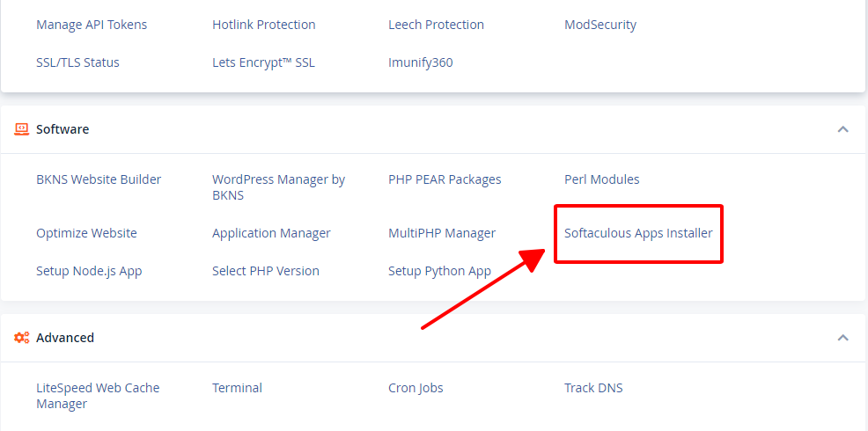Open Imunify360
Screen dimensions: 868x431
tap(421, 62)
